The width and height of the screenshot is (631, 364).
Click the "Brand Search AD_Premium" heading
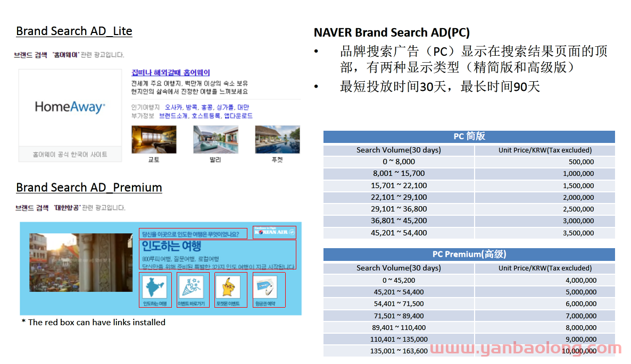coord(89,187)
